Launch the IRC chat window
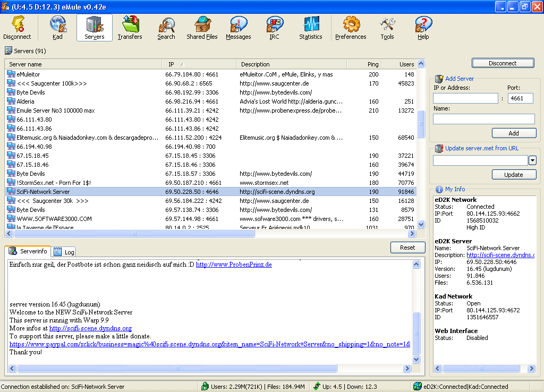Screen dimensions: 544x392 click(274, 28)
